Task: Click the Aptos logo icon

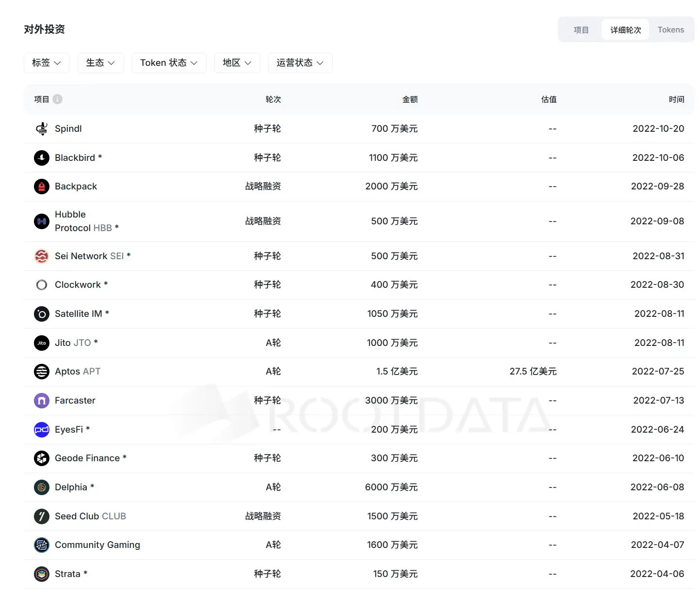Action: click(42, 372)
